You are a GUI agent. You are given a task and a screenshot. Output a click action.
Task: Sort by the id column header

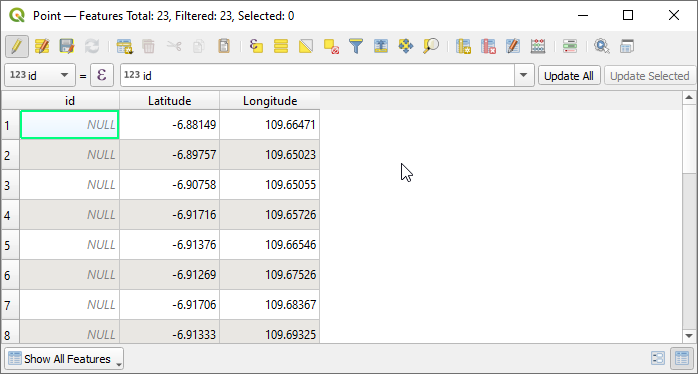coord(70,101)
